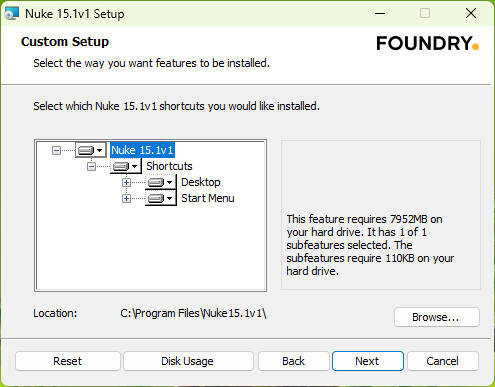This screenshot has height=387, width=495.
Task: Open the Nuke 15.1v1 feature install dropdown
Action: (x=90, y=150)
